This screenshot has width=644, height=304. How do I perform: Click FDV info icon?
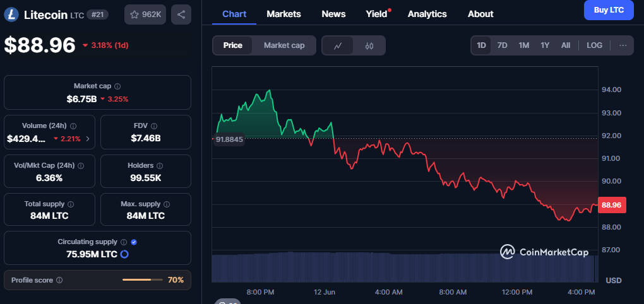pyautogui.click(x=155, y=126)
